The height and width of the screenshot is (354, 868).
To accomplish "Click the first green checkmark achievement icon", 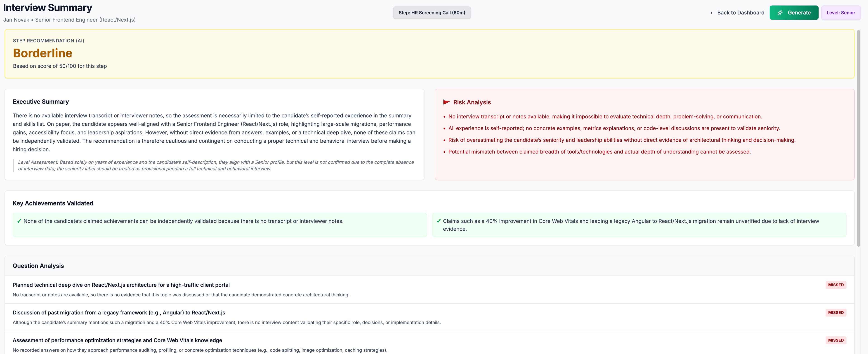I will click(19, 221).
